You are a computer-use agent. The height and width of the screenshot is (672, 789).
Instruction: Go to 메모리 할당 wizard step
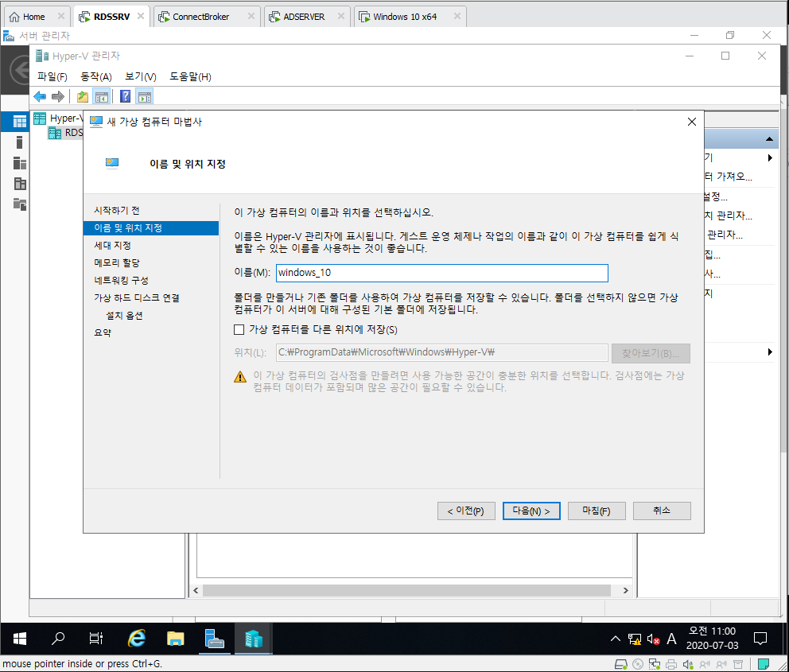coord(117,262)
